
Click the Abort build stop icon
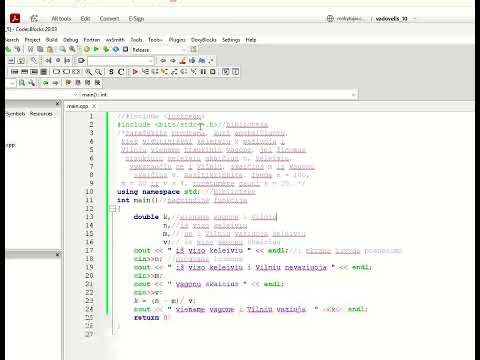tap(125, 50)
